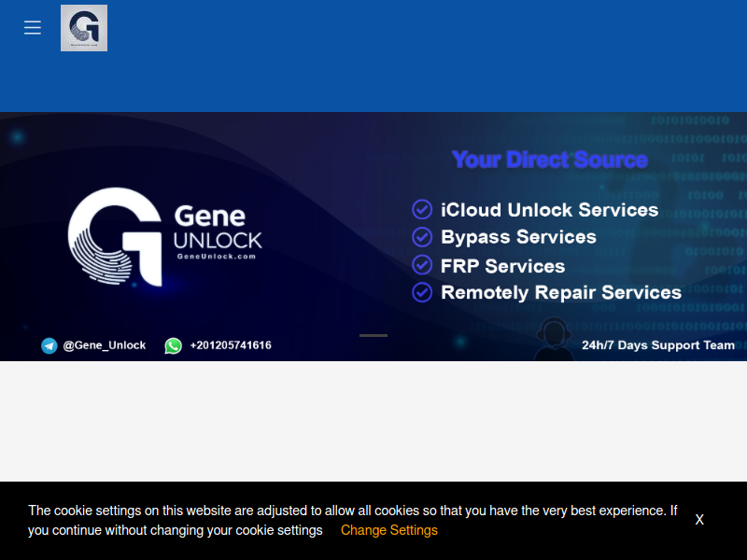Click the Your Direct Source heading
747x560 pixels.
coord(550,160)
